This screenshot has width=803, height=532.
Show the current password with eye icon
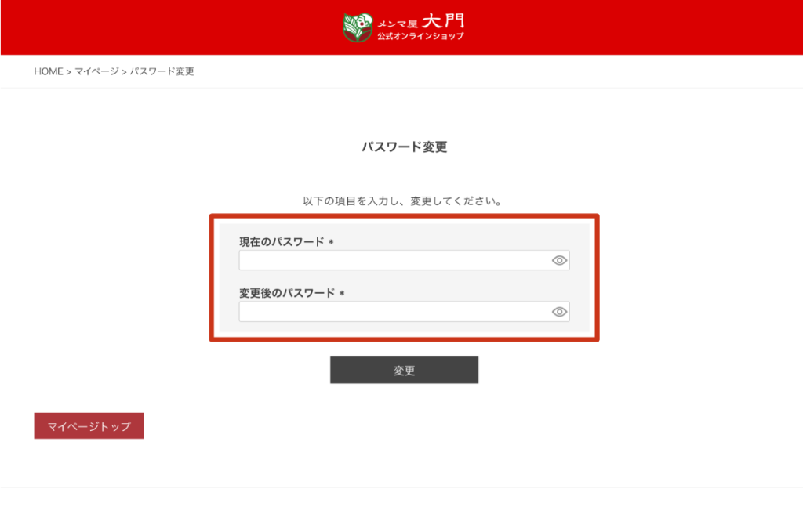[x=559, y=260]
